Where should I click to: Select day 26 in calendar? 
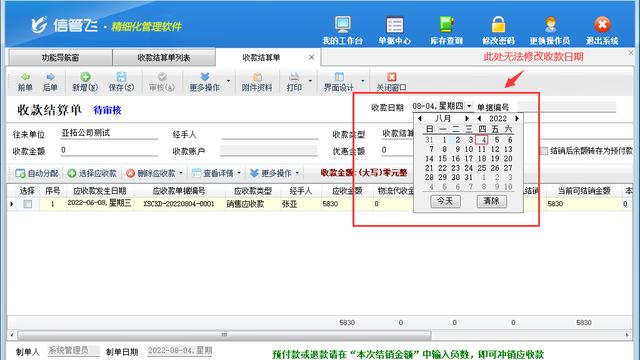tap(495, 168)
